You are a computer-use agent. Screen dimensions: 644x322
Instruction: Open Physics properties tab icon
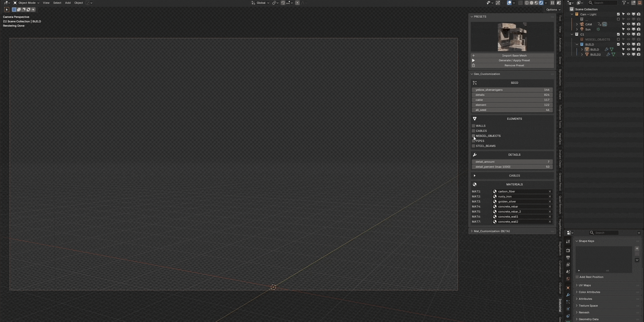point(568,309)
